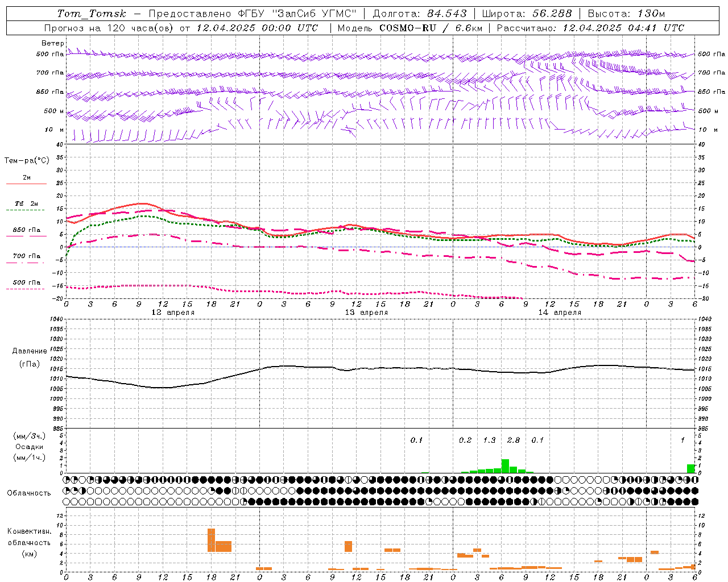This screenshot has width=728, height=582.
Task: Click the forecast header Прогноз на 120 часа(ов)
Action: 110,28
